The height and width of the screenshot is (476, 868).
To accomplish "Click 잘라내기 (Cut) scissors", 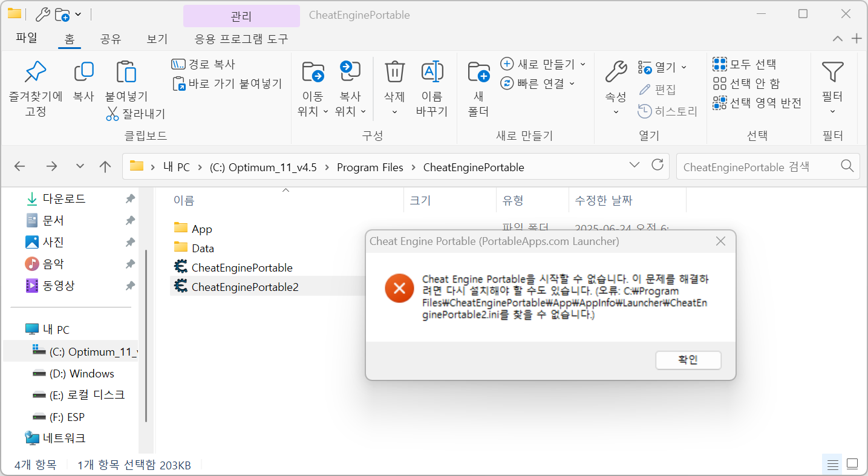I will 135,114.
